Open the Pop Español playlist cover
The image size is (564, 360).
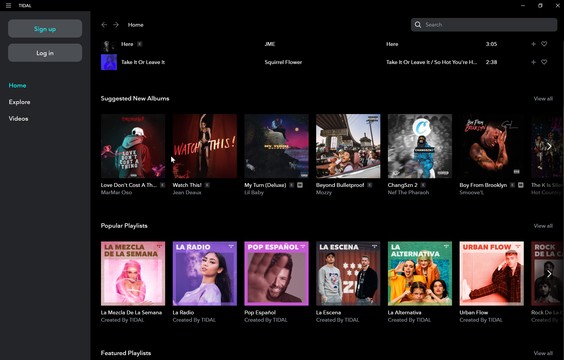276,273
